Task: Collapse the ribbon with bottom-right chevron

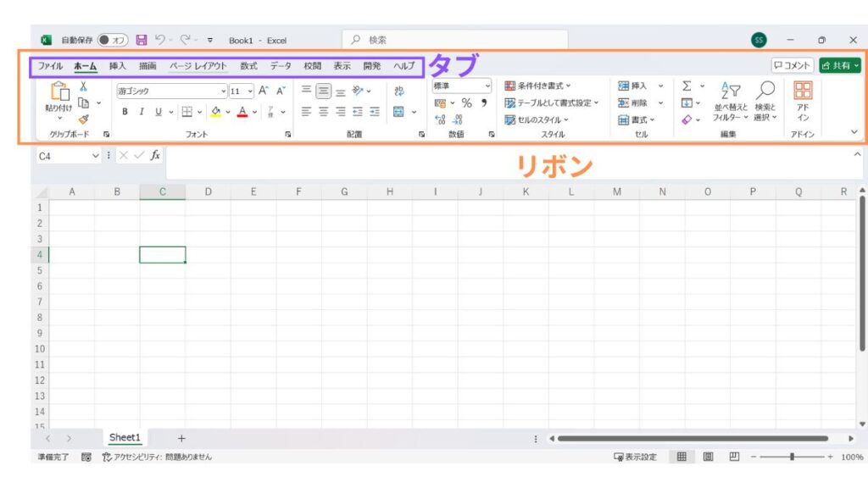Action: click(x=854, y=131)
